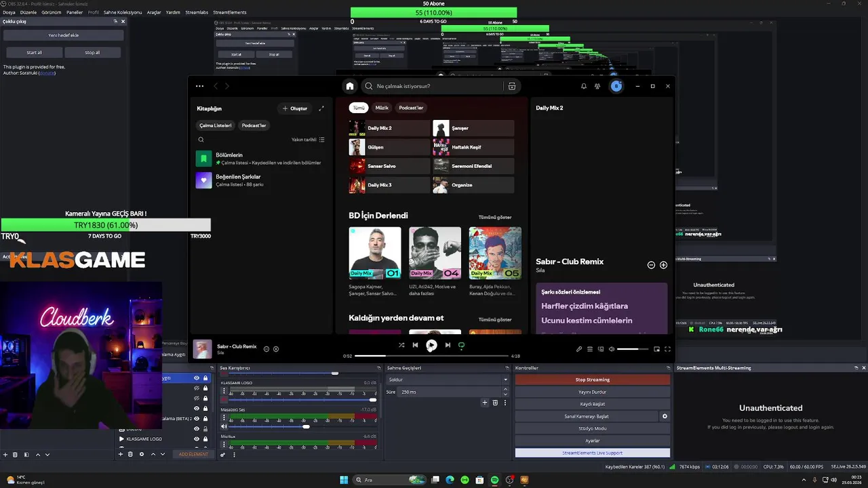Open Spotify lyrics microphone icon
The width and height of the screenshot is (868, 488).
click(579, 349)
